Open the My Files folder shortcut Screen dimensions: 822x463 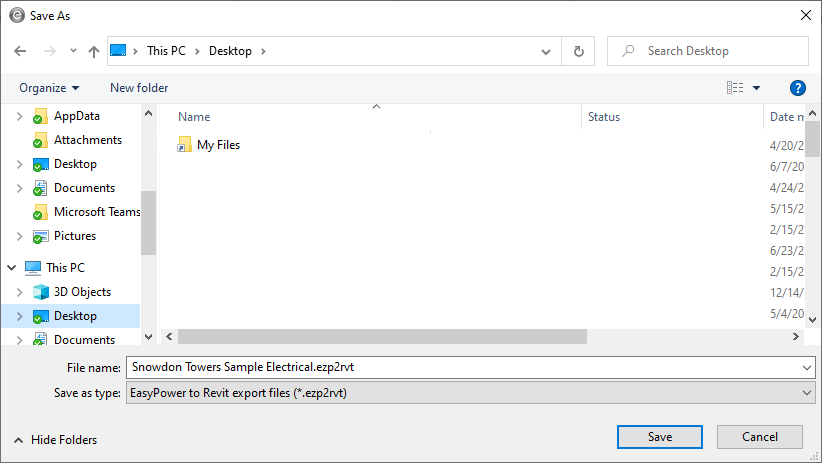click(217, 145)
